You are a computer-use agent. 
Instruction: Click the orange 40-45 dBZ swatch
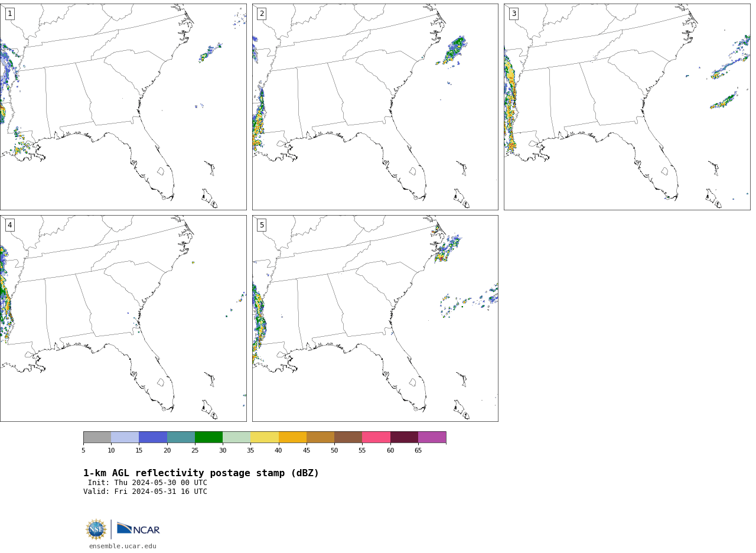(x=292, y=437)
